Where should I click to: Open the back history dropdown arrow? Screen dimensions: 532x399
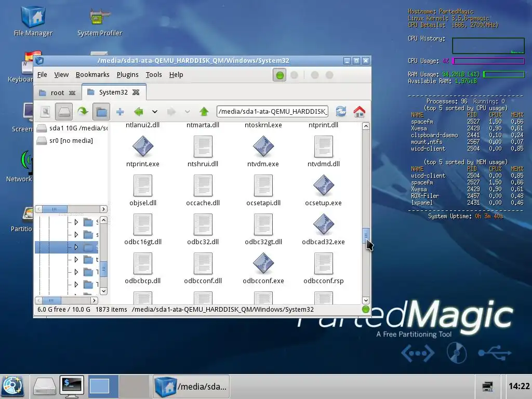pos(155,112)
